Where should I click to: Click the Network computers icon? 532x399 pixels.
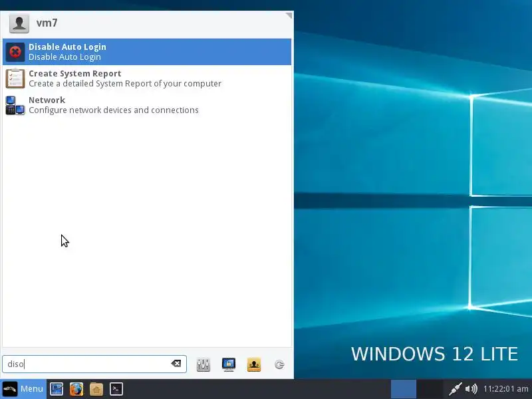[15, 105]
